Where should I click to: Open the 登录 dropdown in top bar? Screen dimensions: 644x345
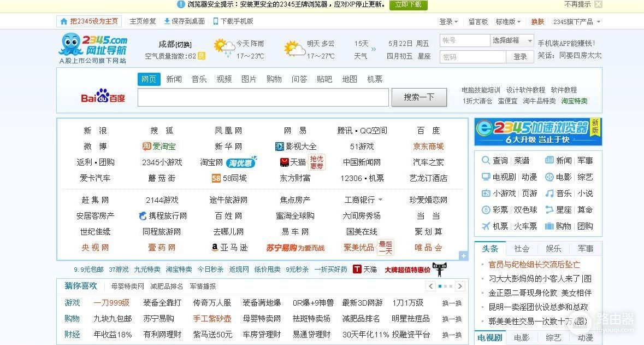(x=448, y=22)
